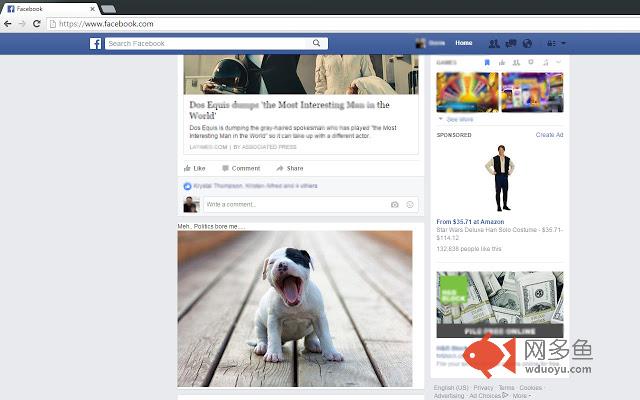The image size is (640, 400).
Task: Select English (US) language link
Action: [x=451, y=387]
